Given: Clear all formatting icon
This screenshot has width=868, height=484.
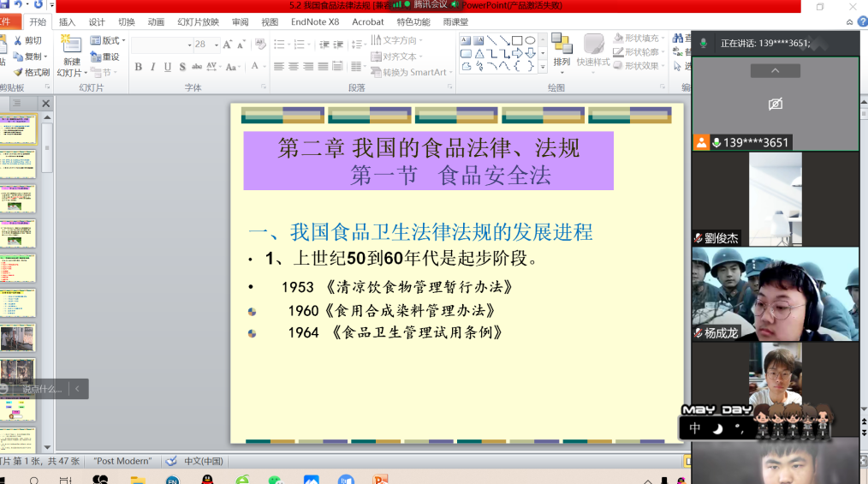Looking at the screenshot, I should [260, 45].
